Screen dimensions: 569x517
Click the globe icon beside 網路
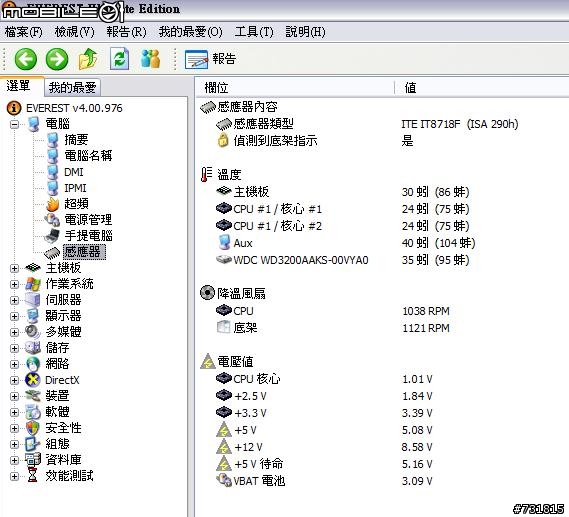coord(33,364)
